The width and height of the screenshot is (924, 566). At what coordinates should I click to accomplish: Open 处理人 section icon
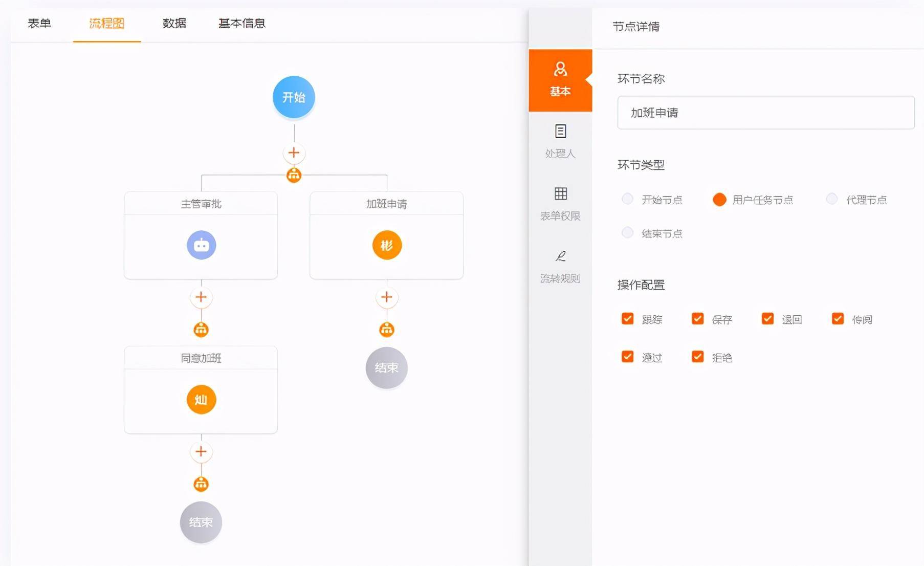tap(561, 131)
